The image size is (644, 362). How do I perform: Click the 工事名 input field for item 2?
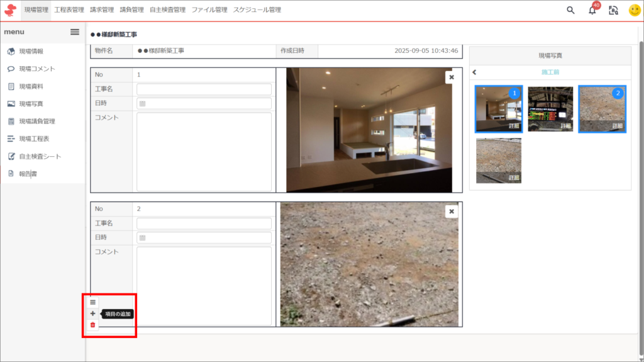pyautogui.click(x=204, y=223)
